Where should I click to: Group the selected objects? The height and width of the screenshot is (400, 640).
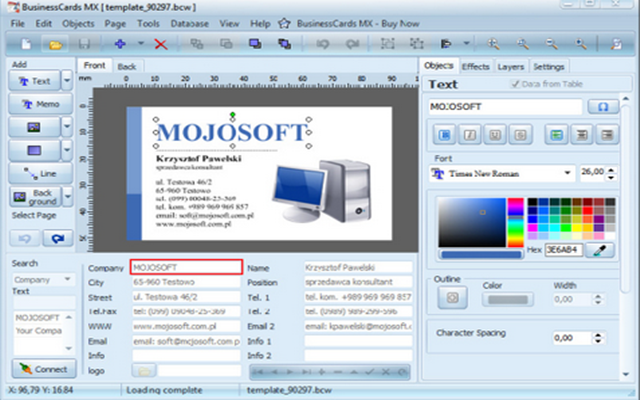(387, 44)
